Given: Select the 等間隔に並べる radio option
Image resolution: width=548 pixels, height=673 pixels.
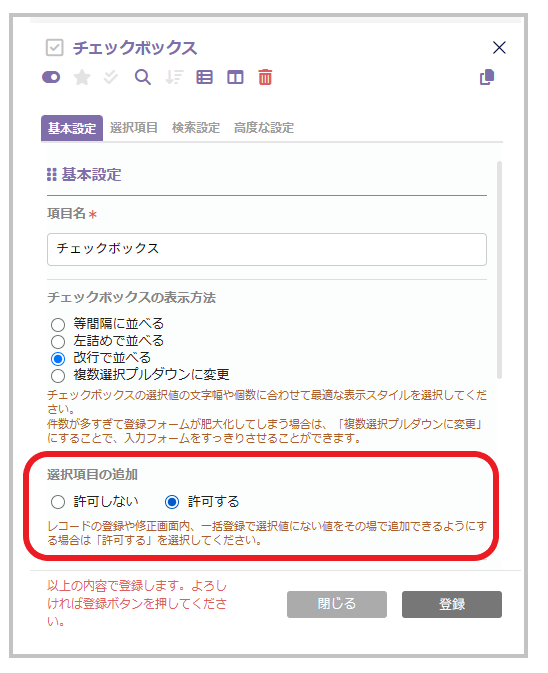Looking at the screenshot, I should (x=58, y=324).
